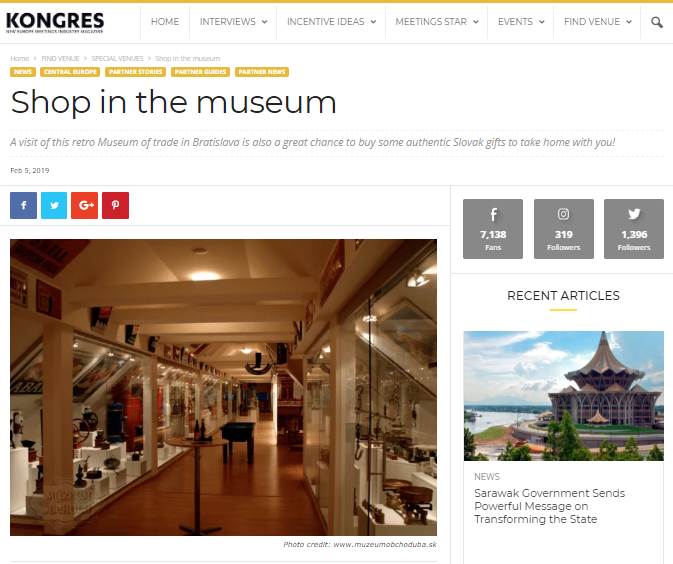Image resolution: width=673 pixels, height=564 pixels.
Task: Open the search magnifier icon
Action: [656, 22]
